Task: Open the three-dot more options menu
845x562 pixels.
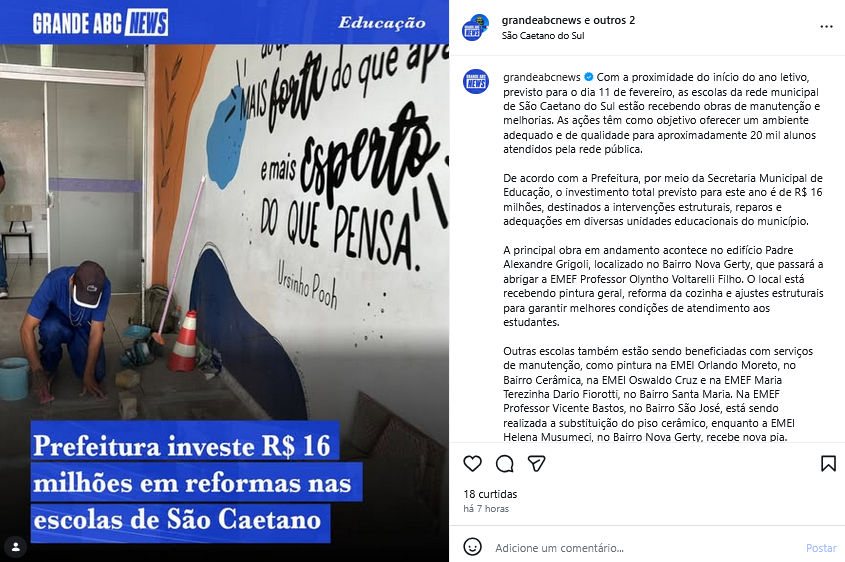Action: pyautogui.click(x=826, y=26)
